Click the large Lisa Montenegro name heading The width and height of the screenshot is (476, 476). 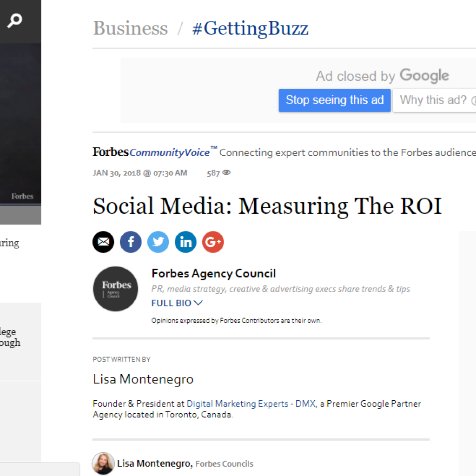pyautogui.click(x=143, y=379)
